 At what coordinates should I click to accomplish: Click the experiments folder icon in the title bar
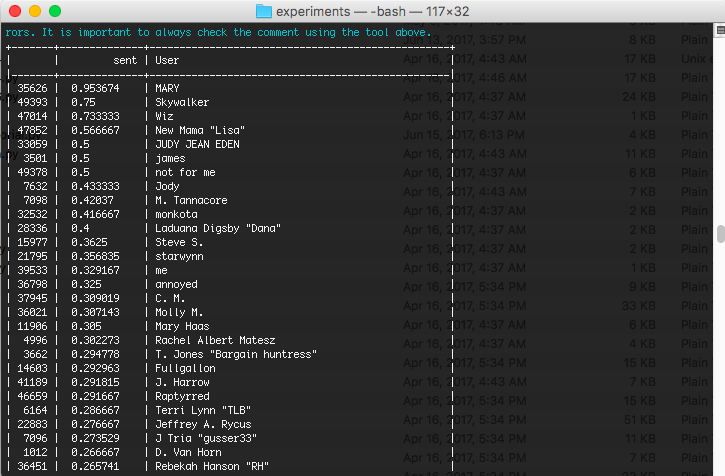coord(264,11)
